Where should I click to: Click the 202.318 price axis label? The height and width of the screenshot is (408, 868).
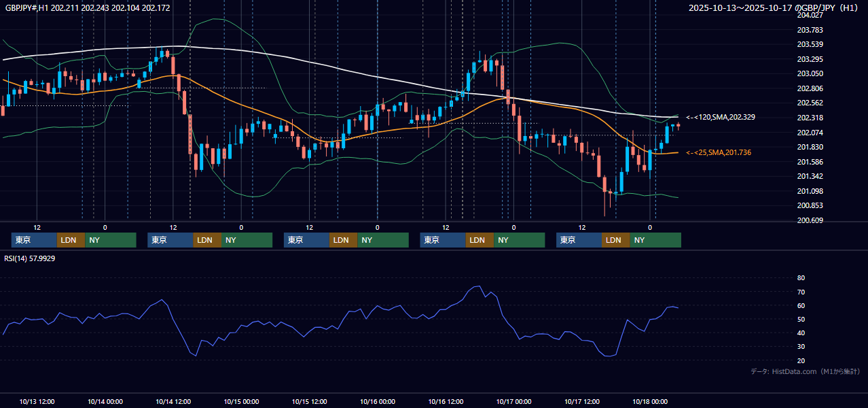point(810,118)
